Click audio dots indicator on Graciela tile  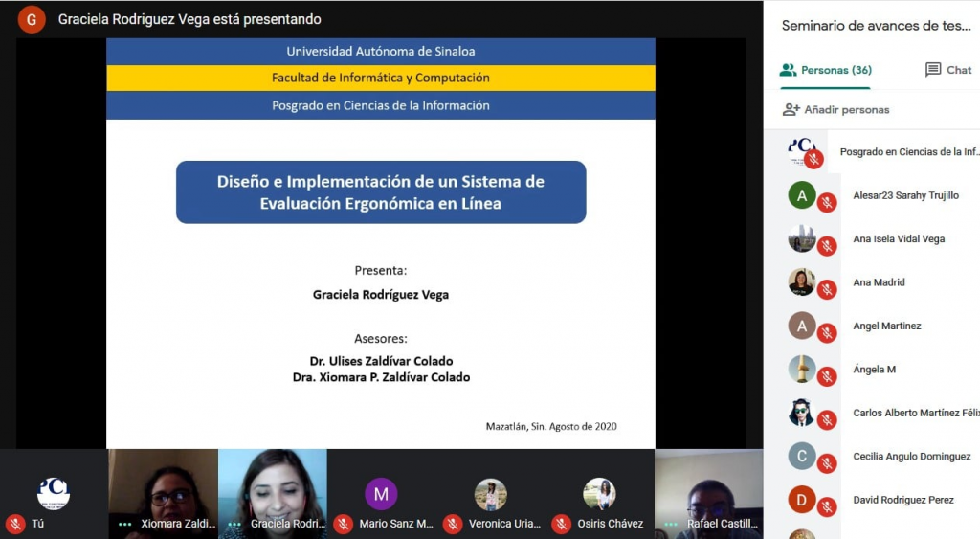tap(234, 524)
